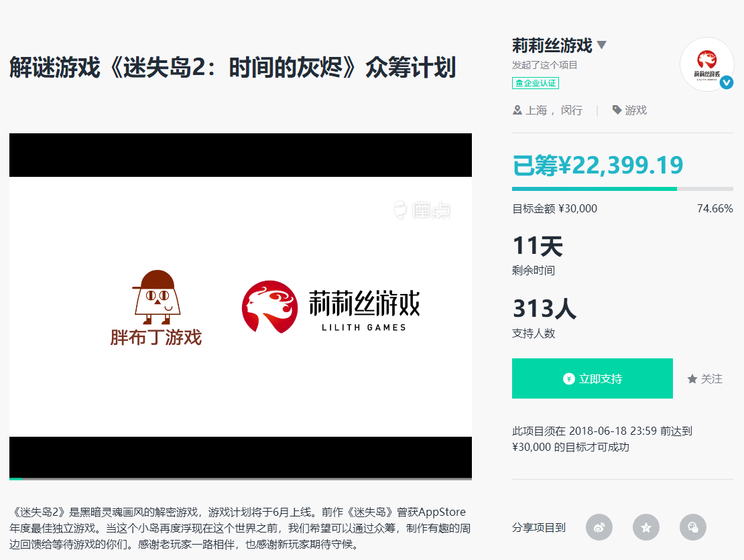The height and width of the screenshot is (560, 744).
Task: Click the location pin icon beside 上海
Action: (x=517, y=110)
